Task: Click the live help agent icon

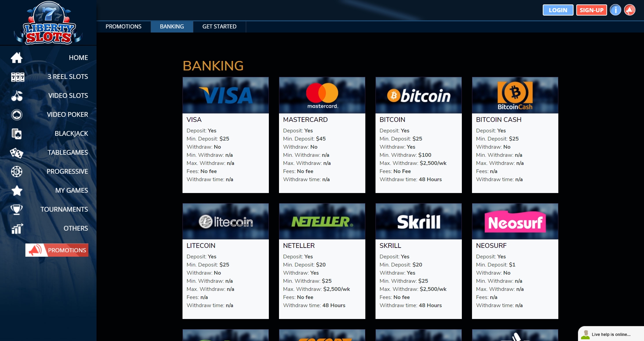Action: (585, 335)
